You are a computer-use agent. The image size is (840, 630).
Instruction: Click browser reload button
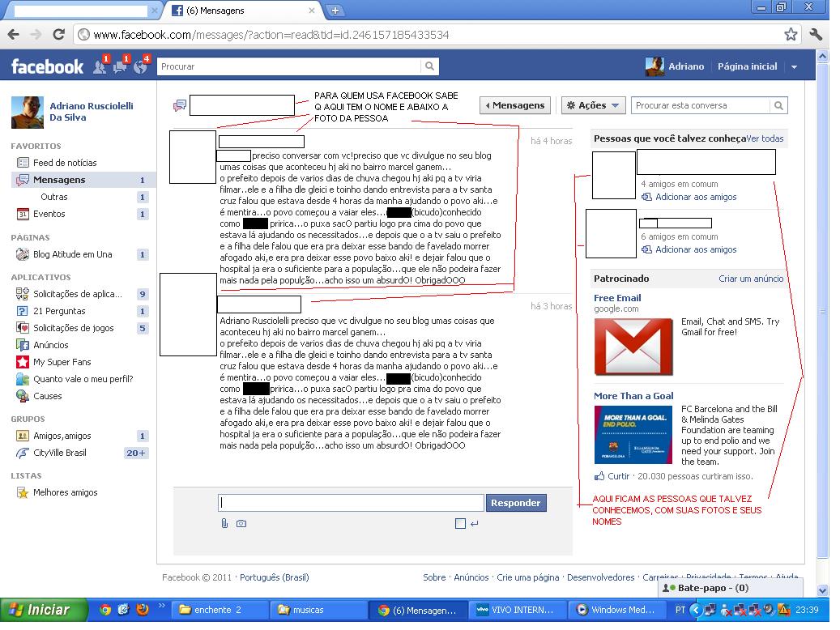pos(59,35)
